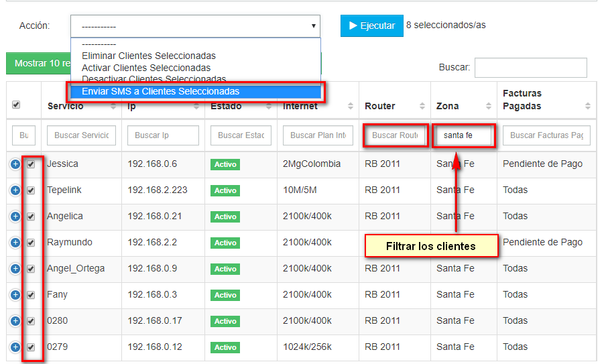The image size is (604, 364).
Task: Expand client 0279 using plus icon
Action: 15,347
